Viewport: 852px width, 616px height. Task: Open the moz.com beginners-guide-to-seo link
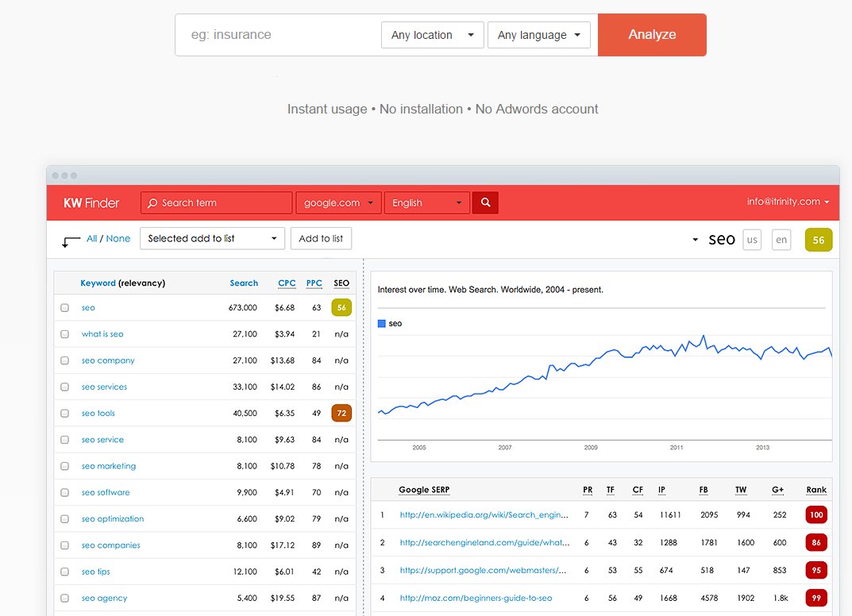[476, 598]
